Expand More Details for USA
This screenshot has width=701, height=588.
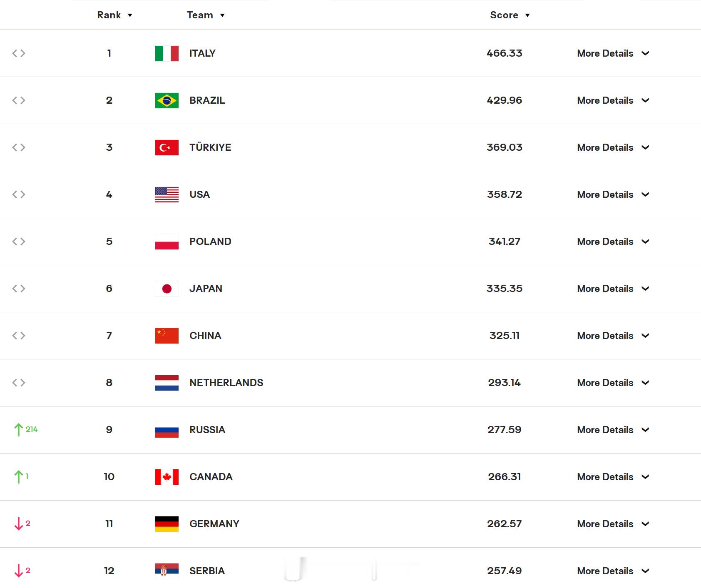[613, 194]
